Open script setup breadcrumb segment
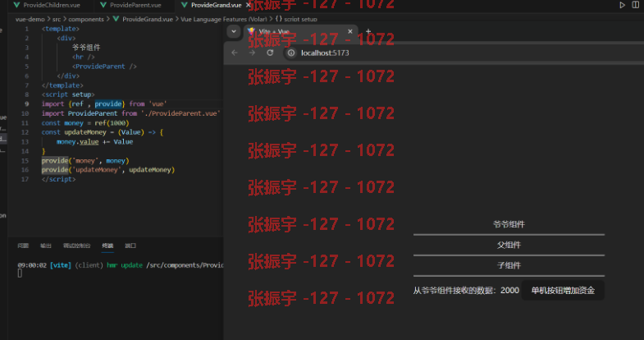Image resolution: width=644 pixels, height=340 pixels. pyautogui.click(x=300, y=19)
